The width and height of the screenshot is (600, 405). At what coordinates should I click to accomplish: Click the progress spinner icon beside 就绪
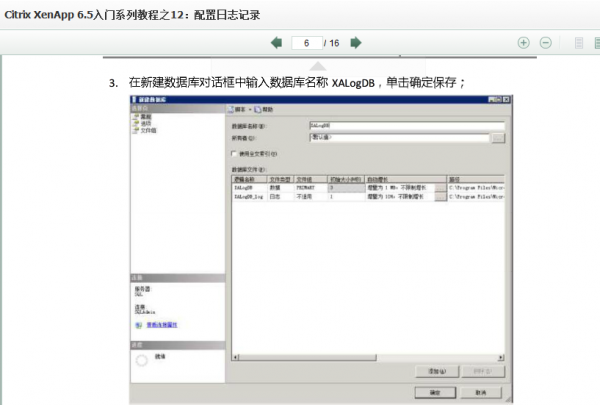pyautogui.click(x=142, y=360)
